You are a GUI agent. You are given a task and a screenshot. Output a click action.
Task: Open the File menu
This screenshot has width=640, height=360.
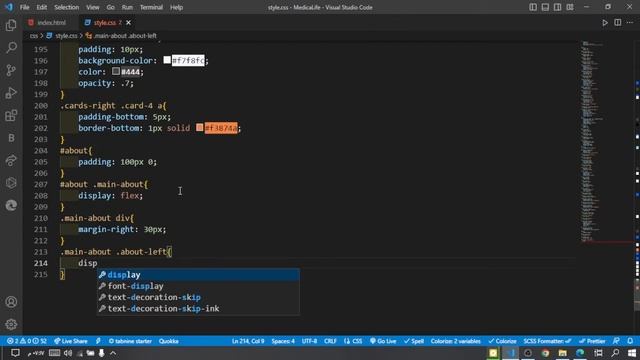coord(24,7)
